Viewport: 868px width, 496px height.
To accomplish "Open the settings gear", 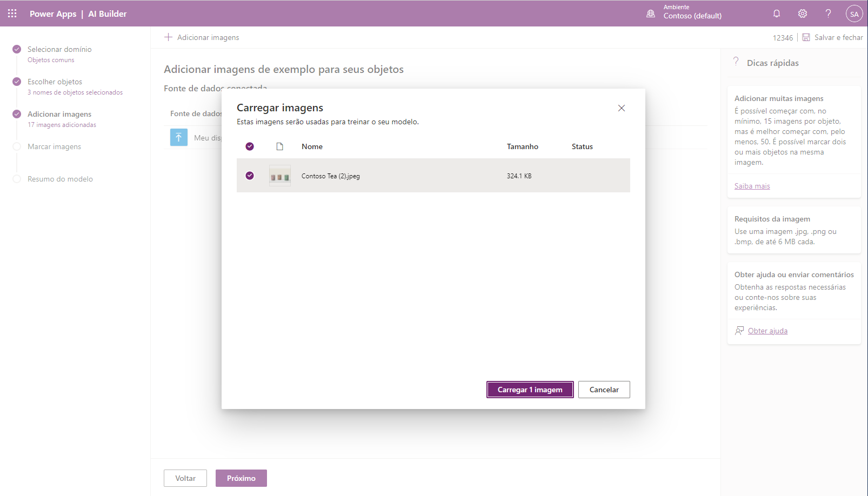I will click(802, 14).
